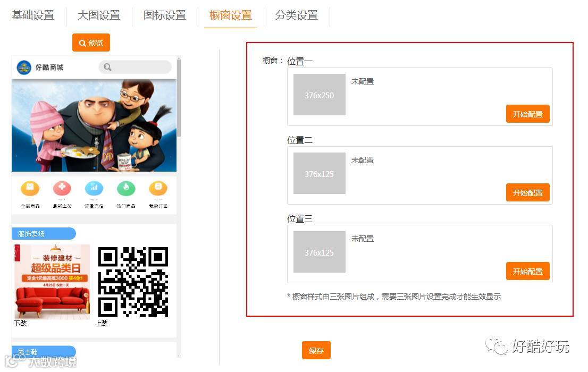Click the 服饰卖场 category label

44,234
